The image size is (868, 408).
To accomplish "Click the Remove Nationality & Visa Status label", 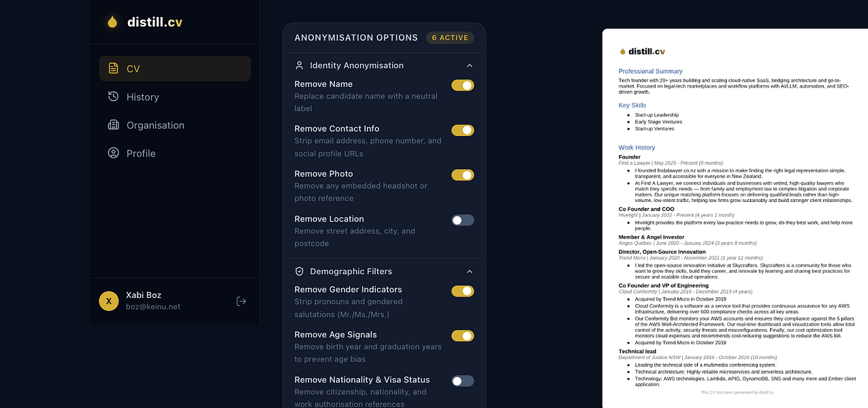I will click(362, 379).
